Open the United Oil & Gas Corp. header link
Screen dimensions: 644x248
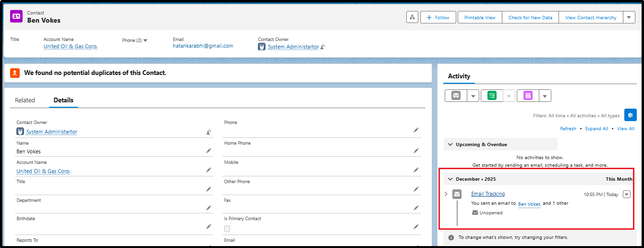(71, 47)
